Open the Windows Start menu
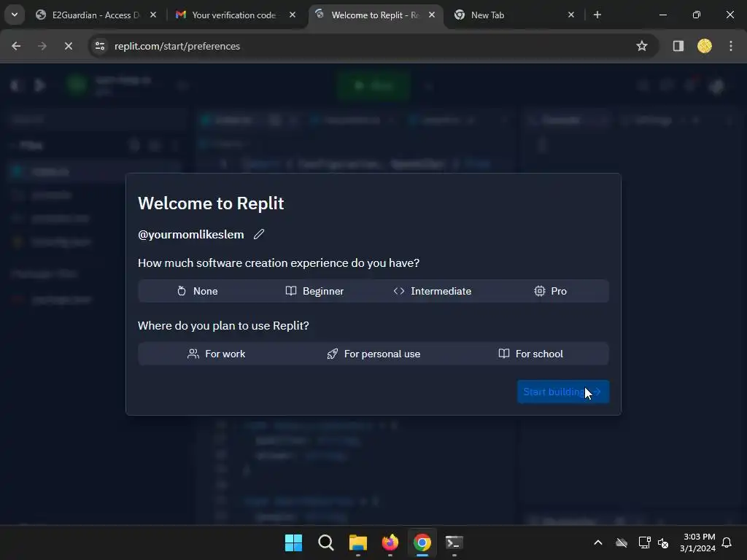747x560 pixels. tap(293, 542)
